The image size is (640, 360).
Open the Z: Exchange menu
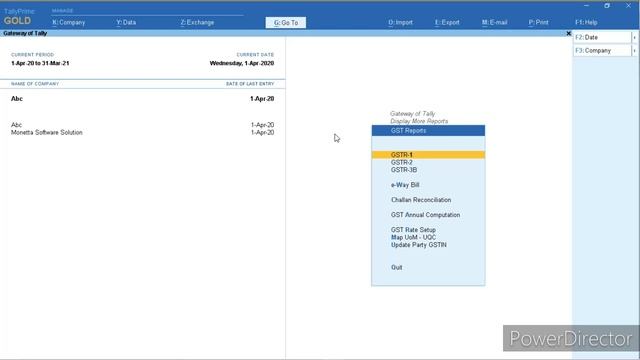click(197, 22)
